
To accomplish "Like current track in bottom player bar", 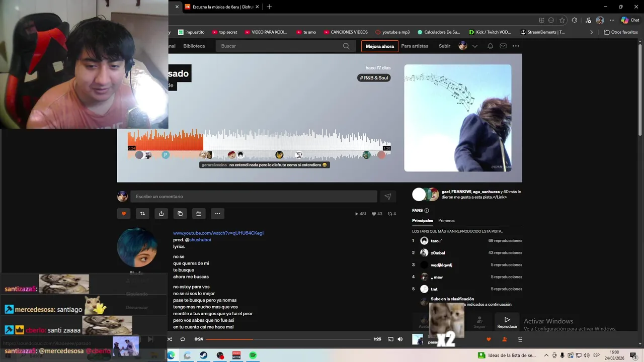I will pyautogui.click(x=488, y=339).
